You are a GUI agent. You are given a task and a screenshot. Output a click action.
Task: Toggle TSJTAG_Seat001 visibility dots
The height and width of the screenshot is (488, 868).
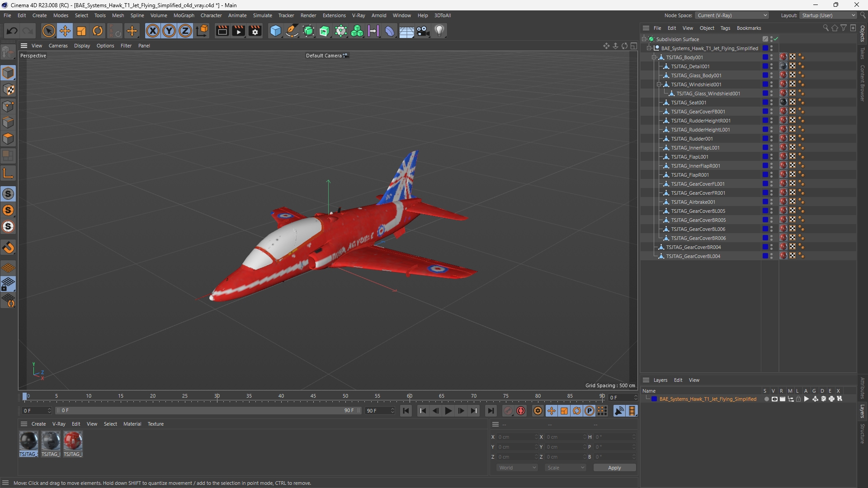click(771, 103)
